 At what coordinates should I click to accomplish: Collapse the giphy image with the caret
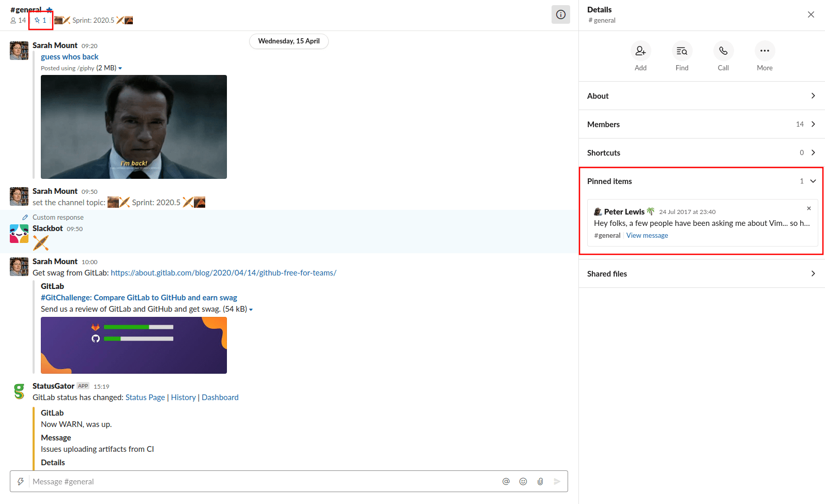120,68
